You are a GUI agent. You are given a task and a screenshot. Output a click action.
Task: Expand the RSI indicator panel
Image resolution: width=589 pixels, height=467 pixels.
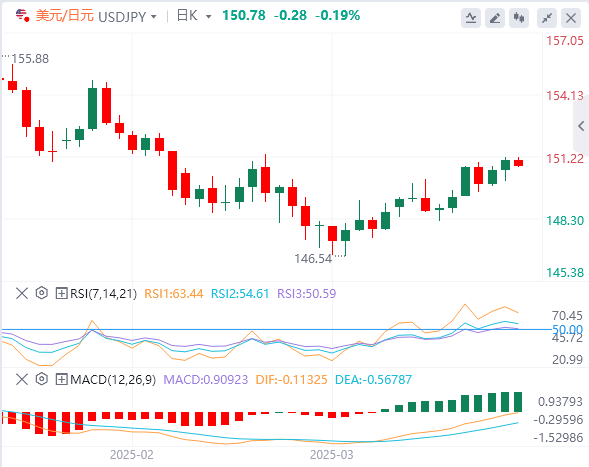click(x=61, y=293)
